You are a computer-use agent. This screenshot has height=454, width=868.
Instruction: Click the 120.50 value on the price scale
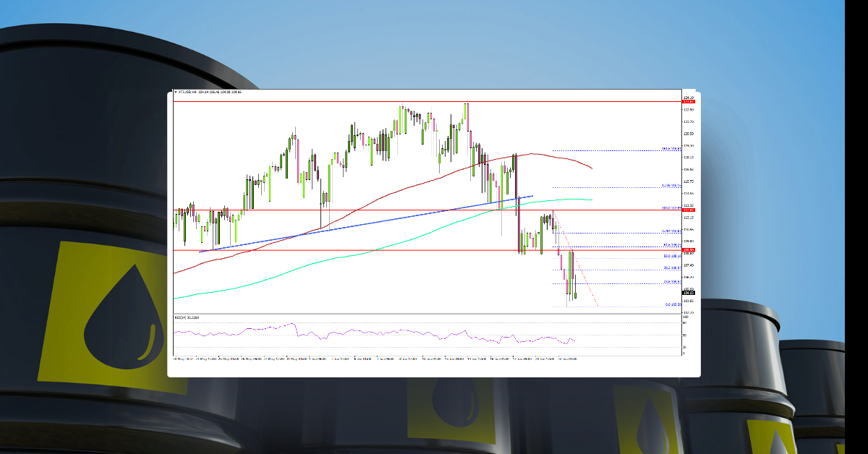coord(687,134)
